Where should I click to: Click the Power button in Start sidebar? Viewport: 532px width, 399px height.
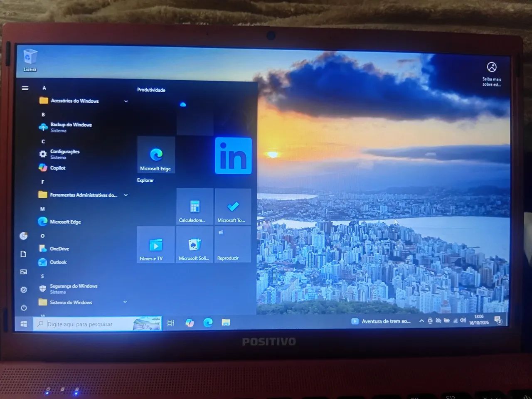click(x=24, y=308)
